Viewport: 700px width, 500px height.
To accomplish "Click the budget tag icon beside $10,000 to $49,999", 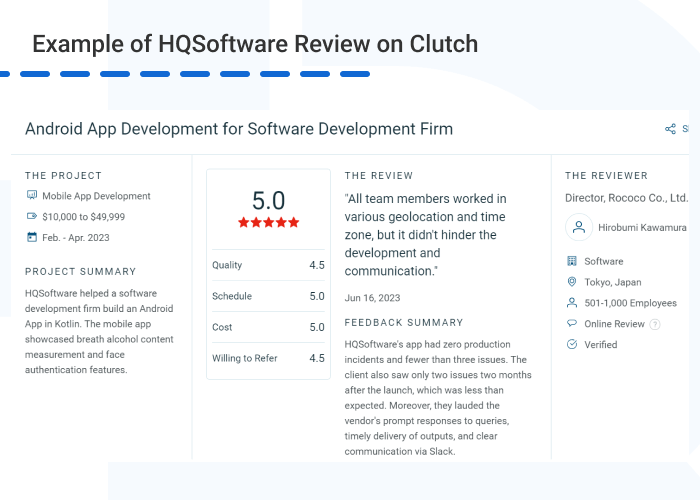I will pyautogui.click(x=32, y=216).
